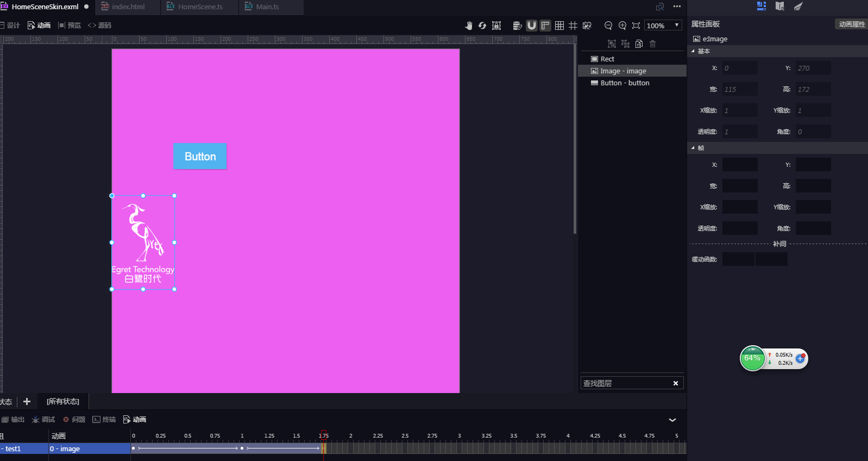Open more actions ellipsis menu
Viewport: 868px width, 461px height.
[677, 7]
